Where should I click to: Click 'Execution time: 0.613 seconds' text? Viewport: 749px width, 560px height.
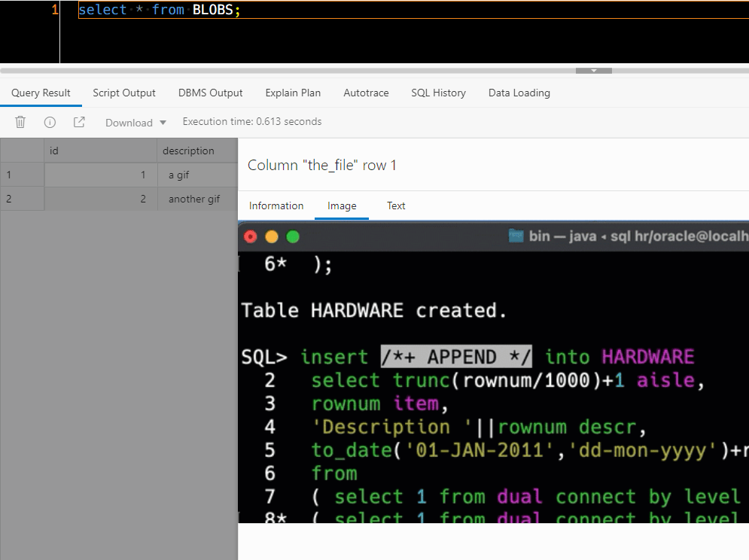[251, 121]
